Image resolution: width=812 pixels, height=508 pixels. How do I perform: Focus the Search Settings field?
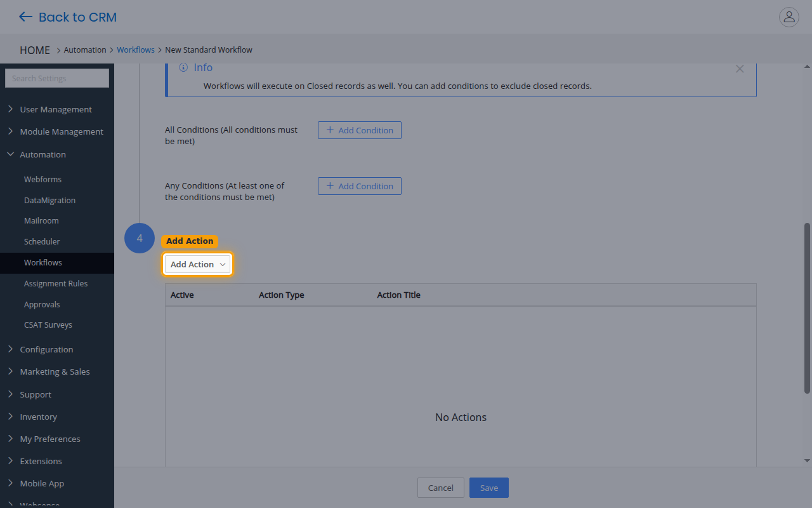click(x=57, y=78)
